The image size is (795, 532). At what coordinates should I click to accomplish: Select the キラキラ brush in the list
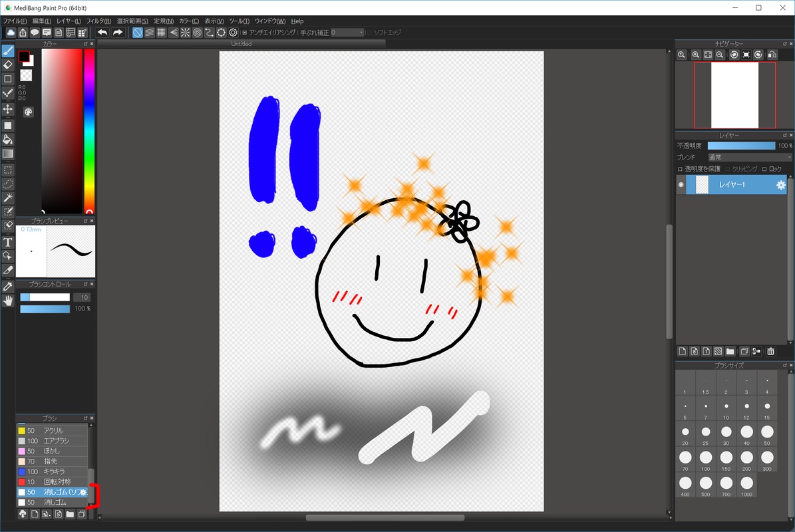pyautogui.click(x=53, y=471)
